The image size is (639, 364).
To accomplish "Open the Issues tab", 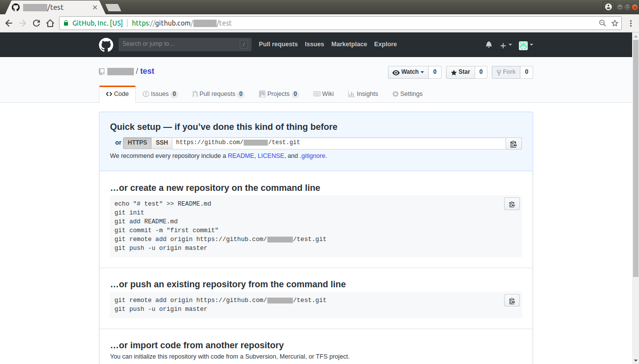I will pyautogui.click(x=160, y=94).
